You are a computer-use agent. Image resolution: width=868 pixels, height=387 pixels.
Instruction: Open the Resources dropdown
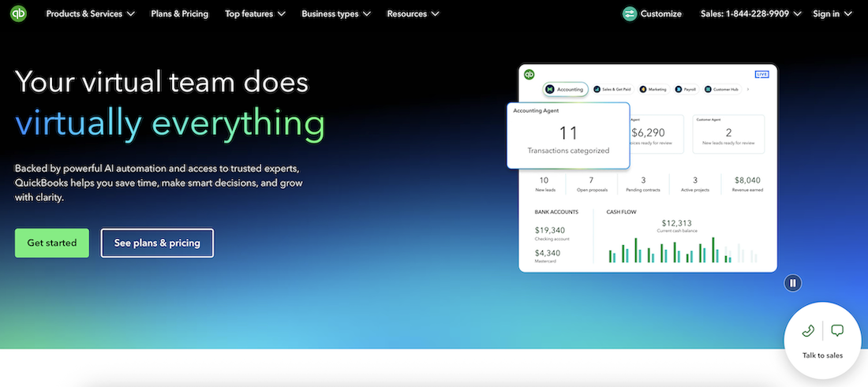tap(413, 14)
